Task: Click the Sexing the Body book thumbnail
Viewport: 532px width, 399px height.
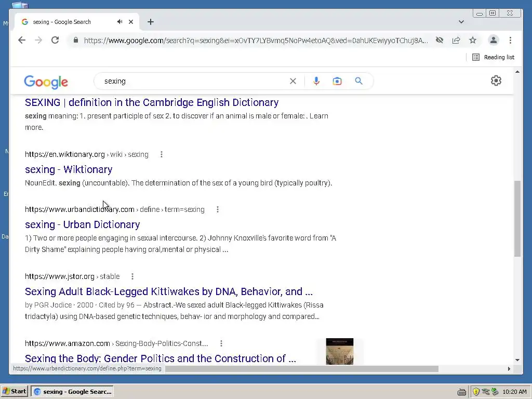Action: 340,352
